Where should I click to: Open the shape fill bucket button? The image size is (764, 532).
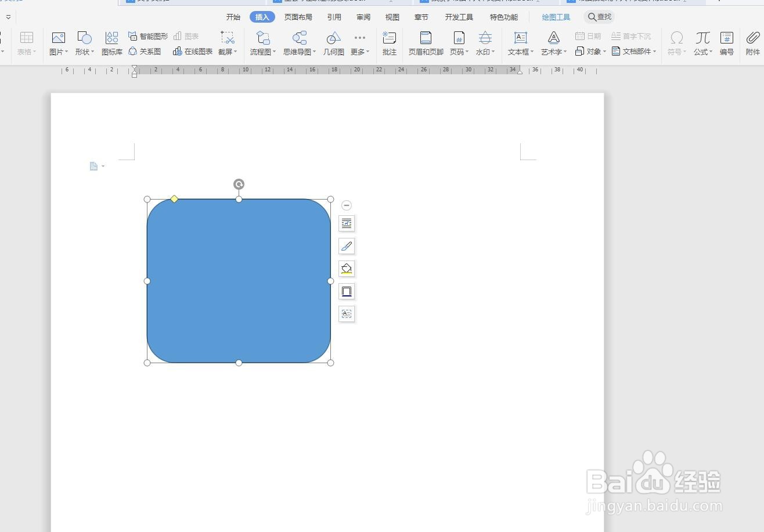coord(347,269)
